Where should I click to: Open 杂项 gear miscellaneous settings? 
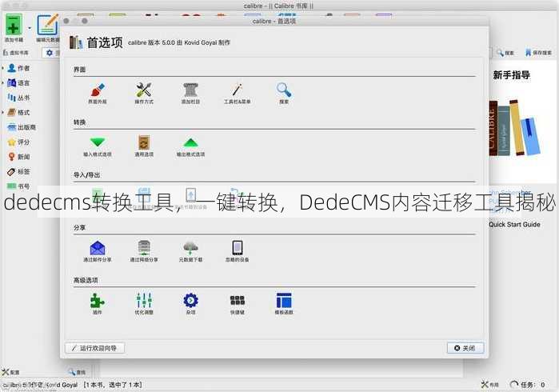(x=190, y=304)
